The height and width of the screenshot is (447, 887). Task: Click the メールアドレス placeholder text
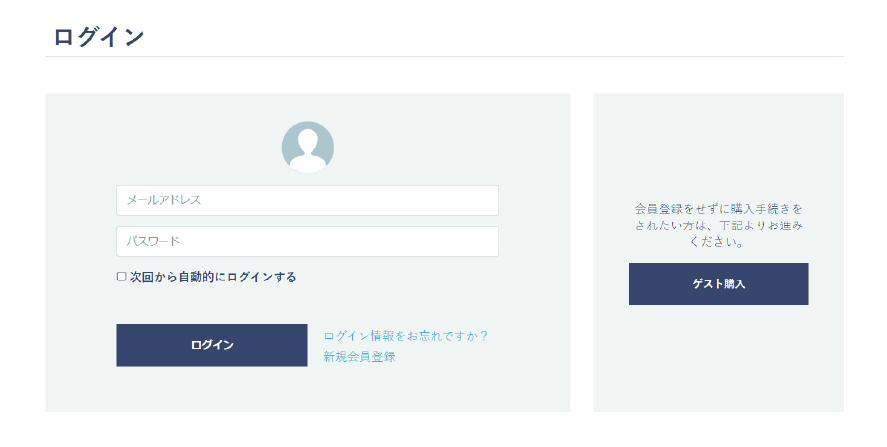(163, 200)
